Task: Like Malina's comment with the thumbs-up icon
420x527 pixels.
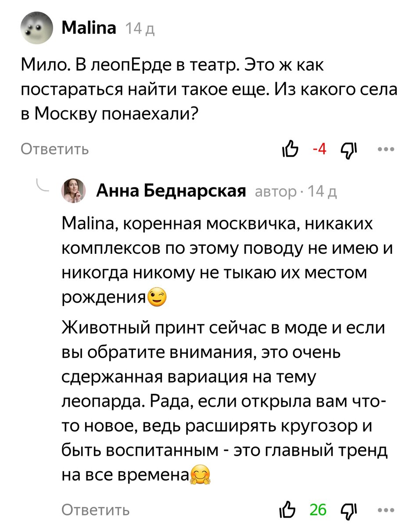Action: pyautogui.click(x=291, y=149)
